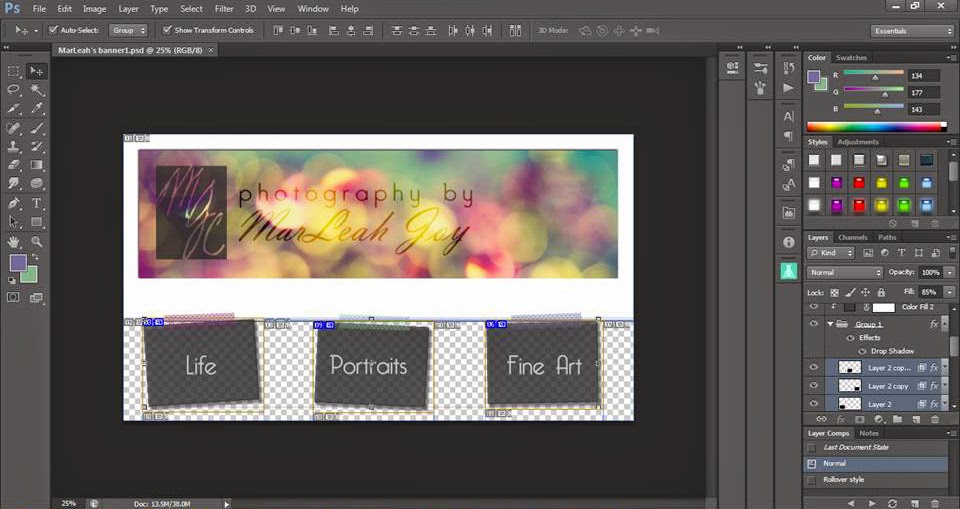Image resolution: width=960 pixels, height=509 pixels.
Task: Select the Gradient tool
Action: 37,165
